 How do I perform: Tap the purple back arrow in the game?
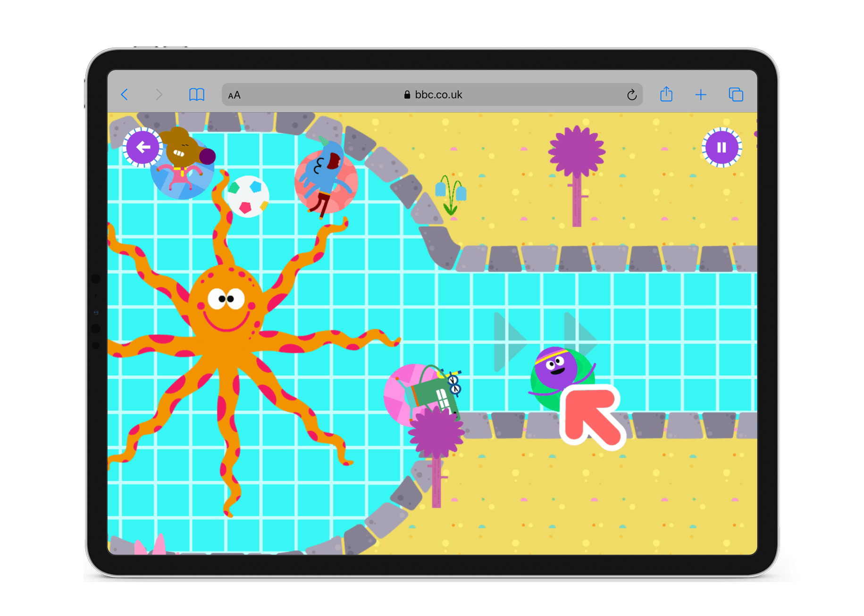point(143,148)
